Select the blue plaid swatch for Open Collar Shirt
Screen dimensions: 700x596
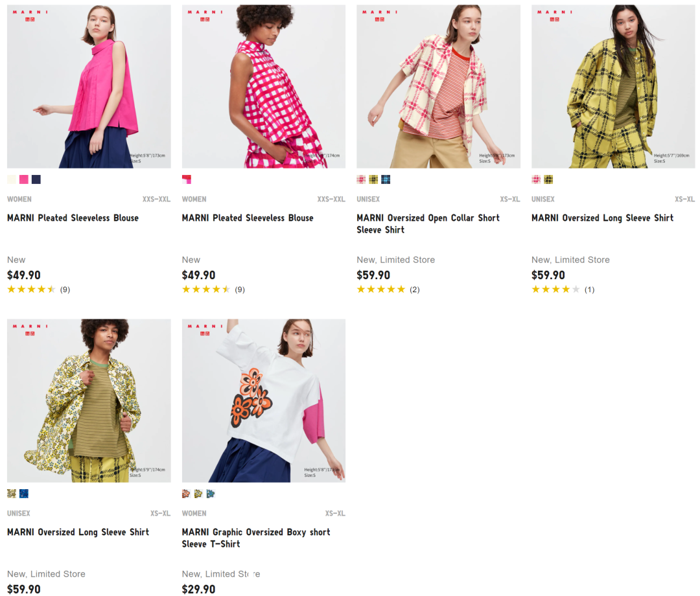[x=386, y=179]
